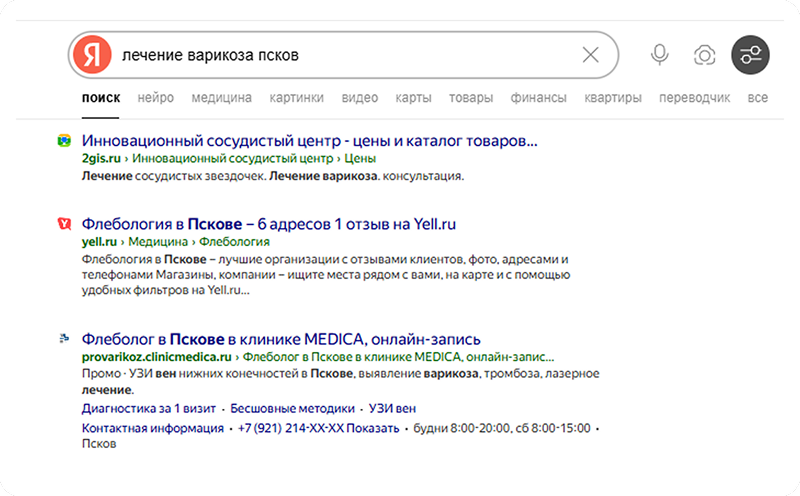Open "Флебология в Пскове" Yell.ru result
Viewport: 800px width, 496px height.
pyautogui.click(x=268, y=224)
